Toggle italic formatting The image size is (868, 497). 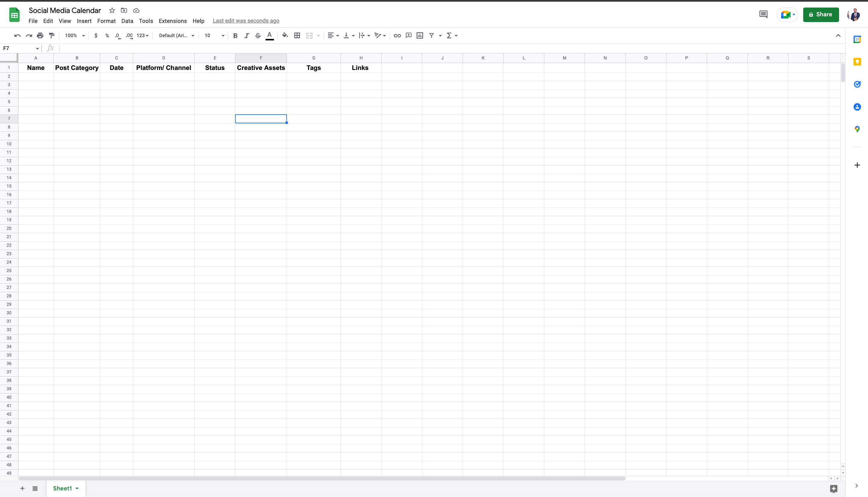247,36
